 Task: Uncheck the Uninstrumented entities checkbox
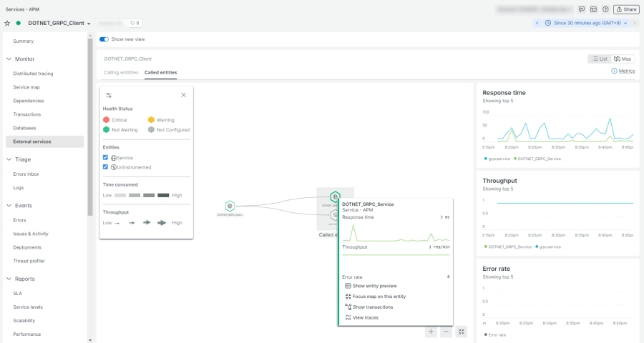106,166
